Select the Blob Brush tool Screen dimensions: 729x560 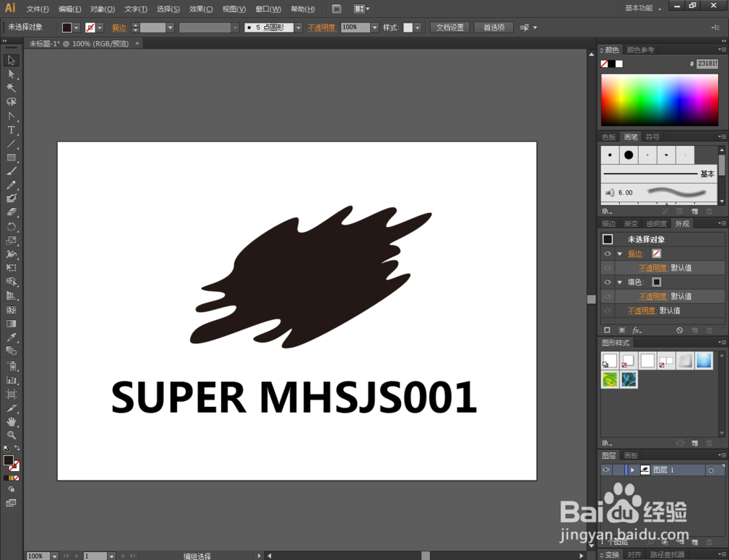point(11,198)
